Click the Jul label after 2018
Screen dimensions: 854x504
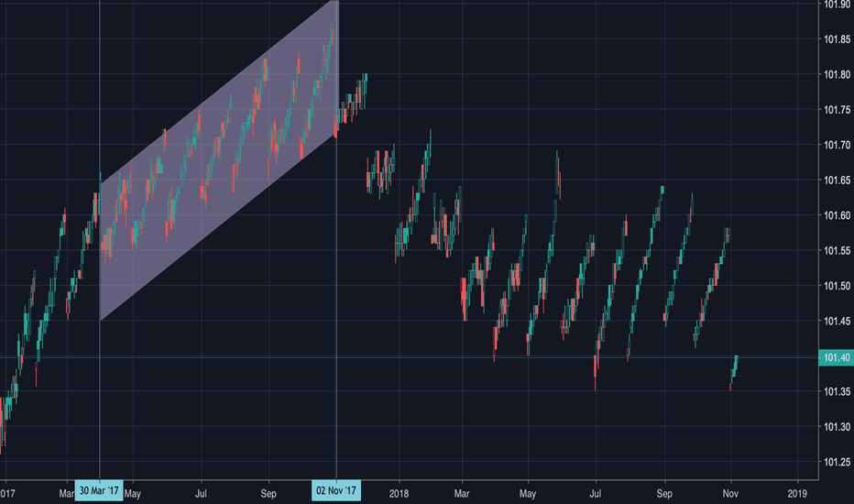coord(596,494)
